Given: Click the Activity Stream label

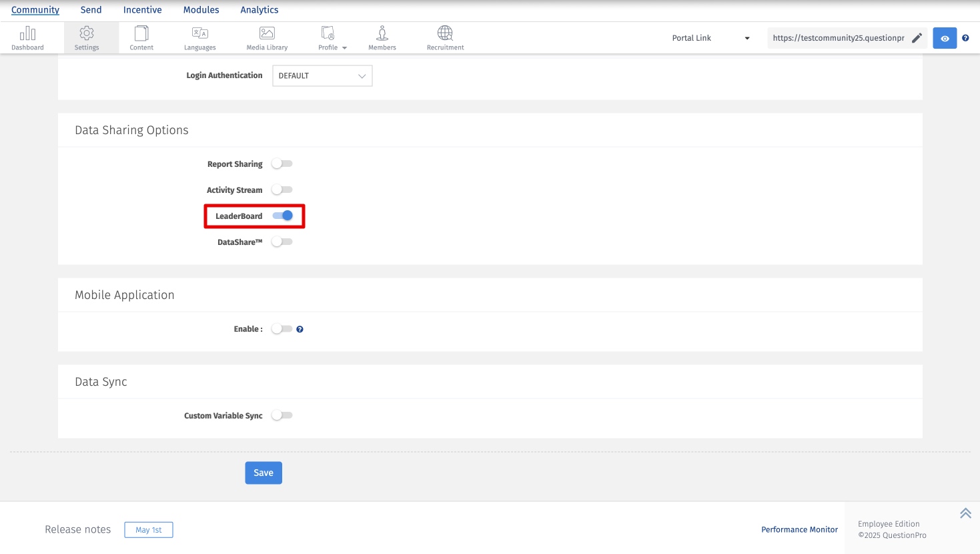Looking at the screenshot, I should click(235, 190).
